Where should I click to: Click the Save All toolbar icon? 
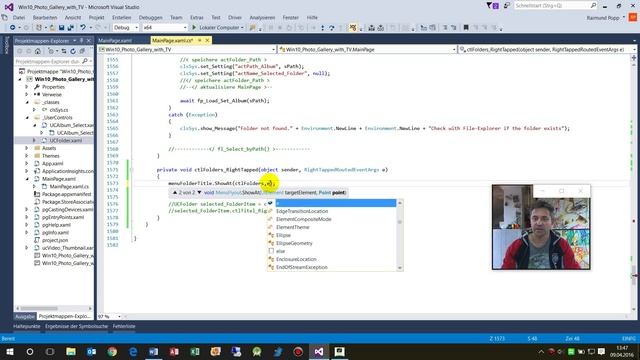pos(70,28)
